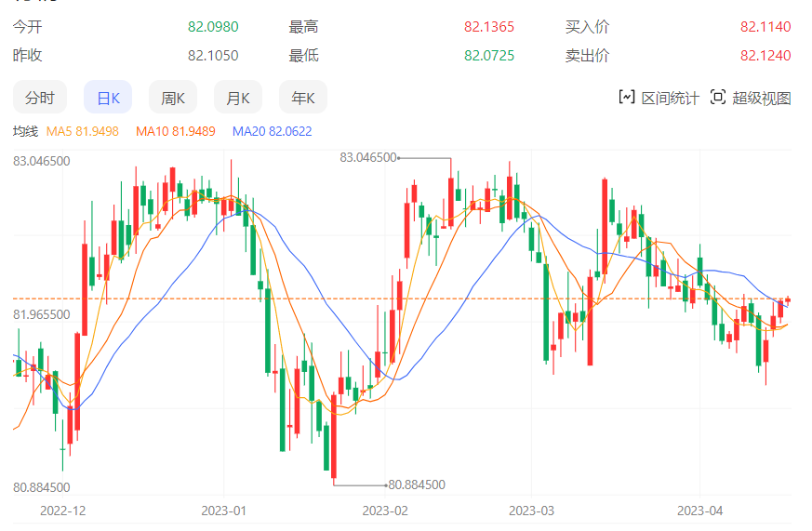This screenshot has width=812, height=531.
Task: Open 超级视图 text link
Action: pyautogui.click(x=761, y=98)
